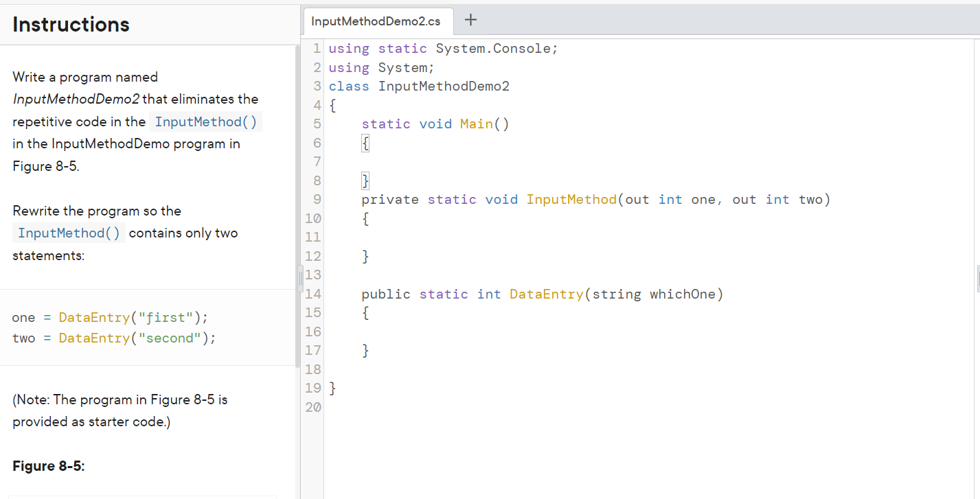Click the Instructions heading
The height and width of the screenshot is (499, 980).
coord(71,24)
